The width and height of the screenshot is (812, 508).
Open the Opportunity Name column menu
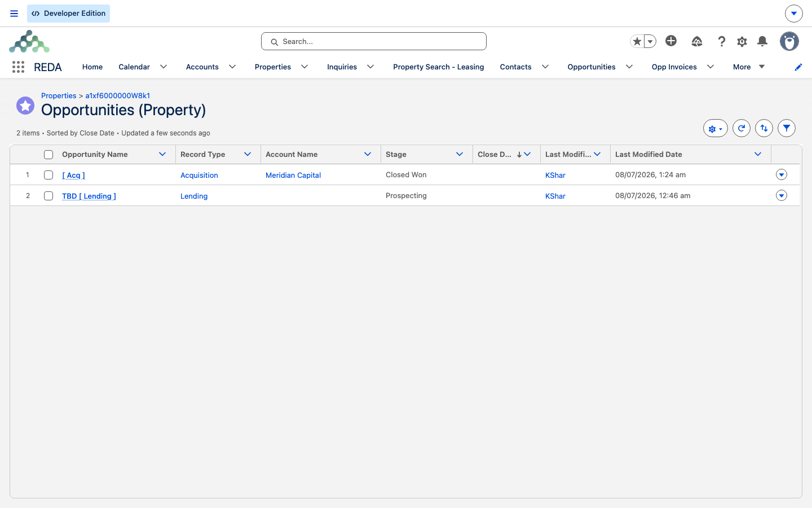tap(162, 154)
